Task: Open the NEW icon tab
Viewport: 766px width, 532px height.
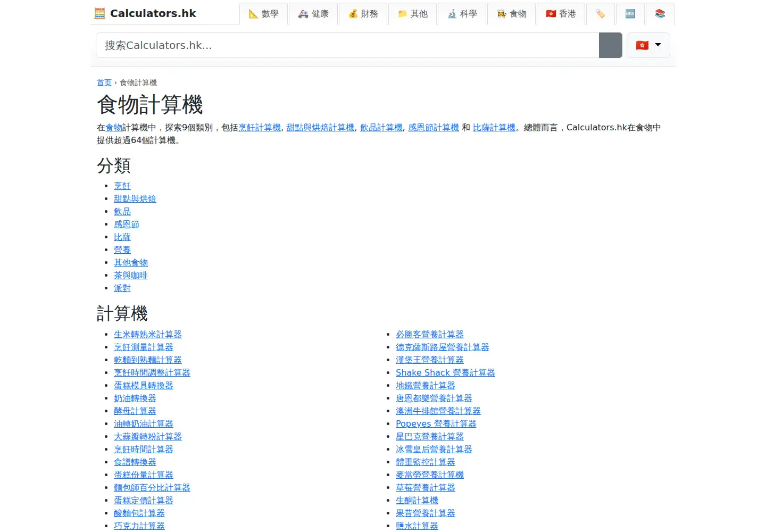Action: pos(630,14)
